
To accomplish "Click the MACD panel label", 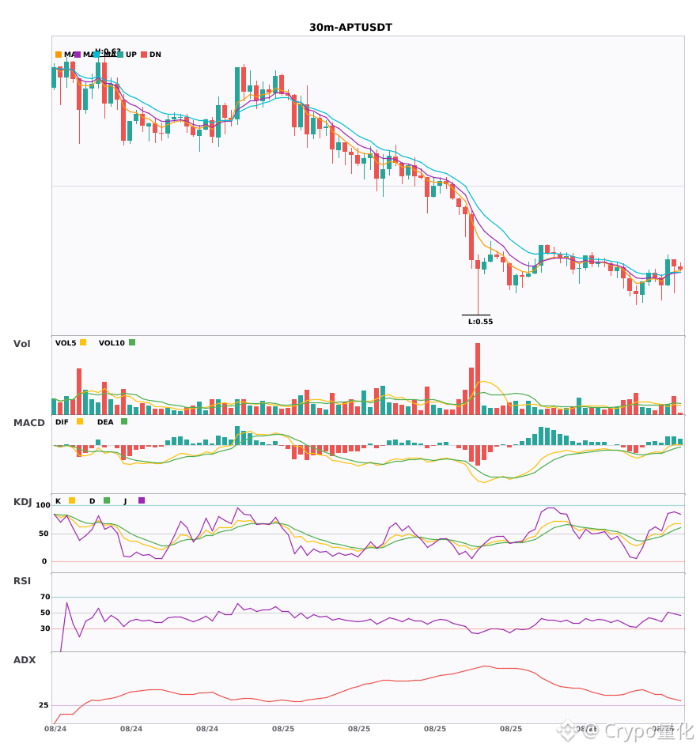I will point(28,423).
